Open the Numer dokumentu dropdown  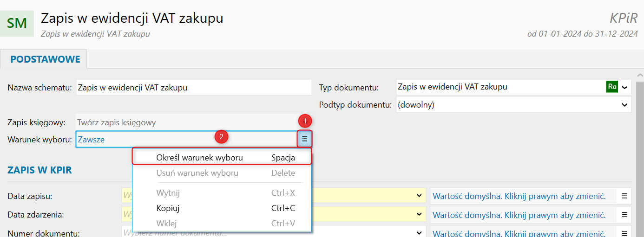coord(419,233)
